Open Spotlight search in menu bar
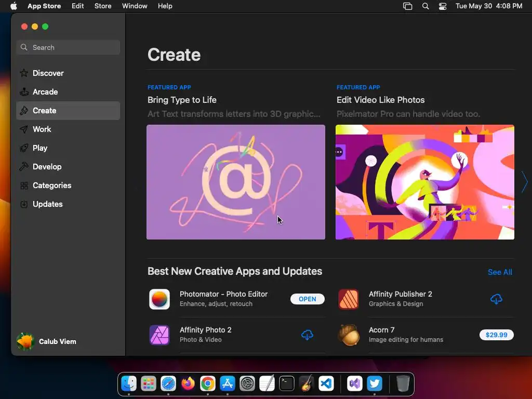The width and height of the screenshot is (532, 399). pyautogui.click(x=425, y=6)
